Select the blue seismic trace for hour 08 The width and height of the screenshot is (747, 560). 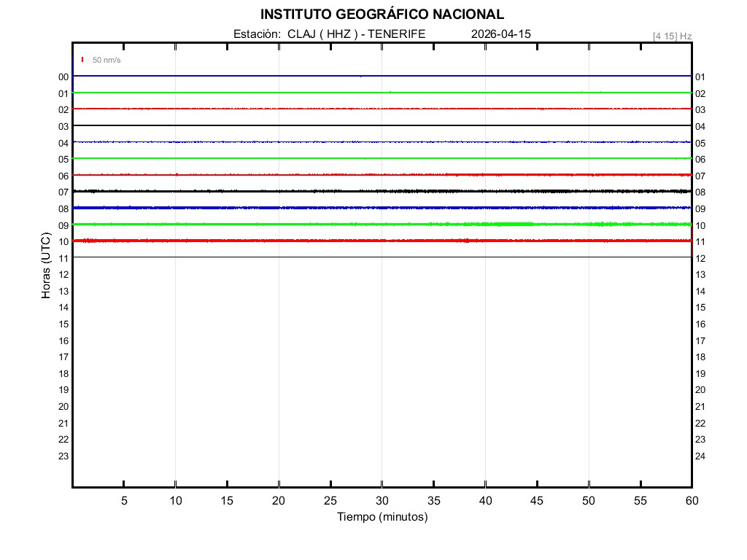(x=382, y=208)
